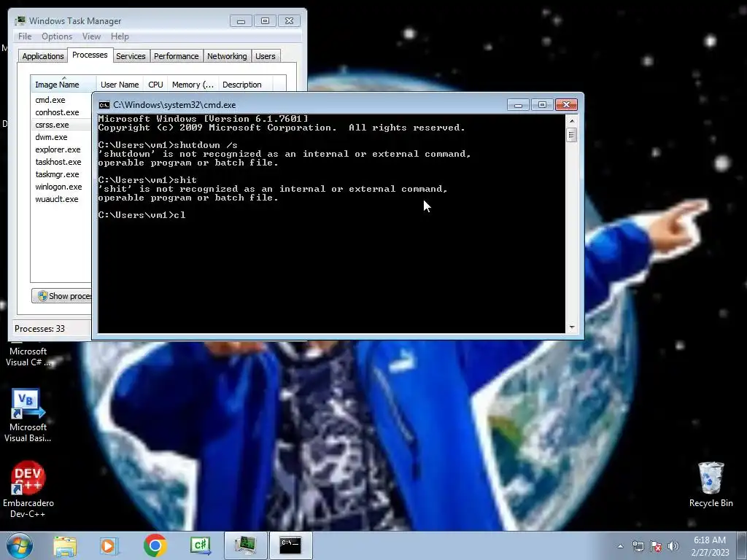Select the wuauclt.exe process row
The height and width of the screenshot is (560, 747).
[61, 199]
